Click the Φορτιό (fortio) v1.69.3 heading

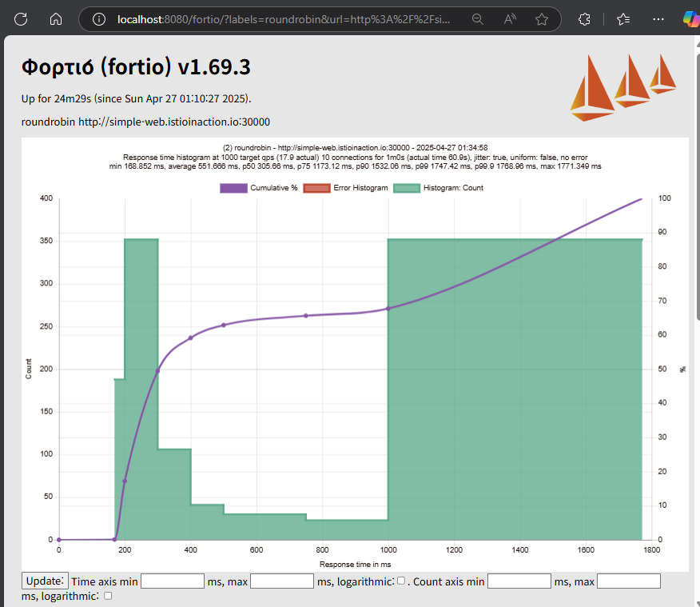136,67
